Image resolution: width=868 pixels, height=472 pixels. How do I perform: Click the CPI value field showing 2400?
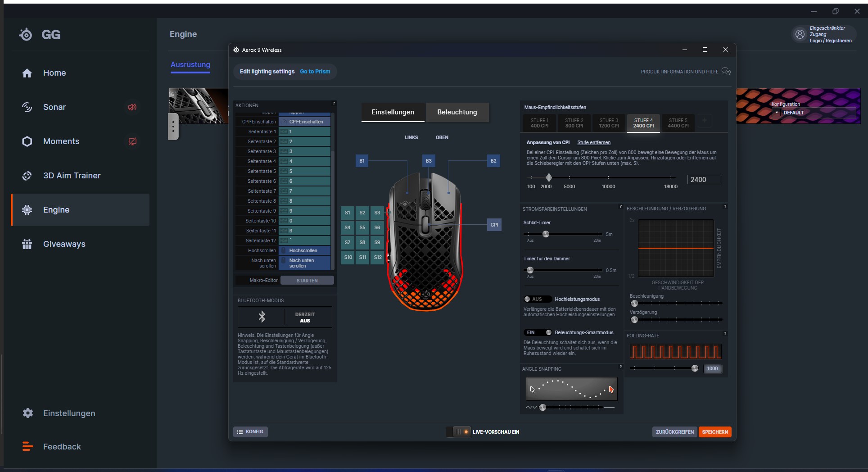[704, 179]
